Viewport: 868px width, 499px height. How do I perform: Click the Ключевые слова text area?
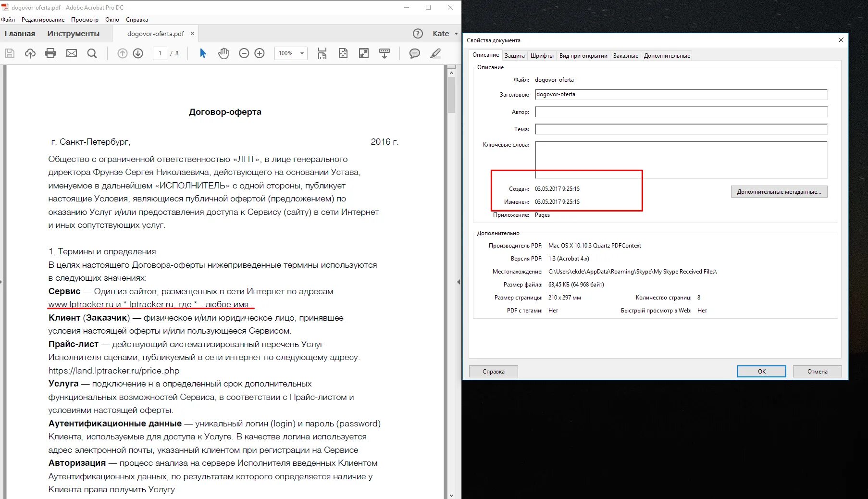click(681, 160)
